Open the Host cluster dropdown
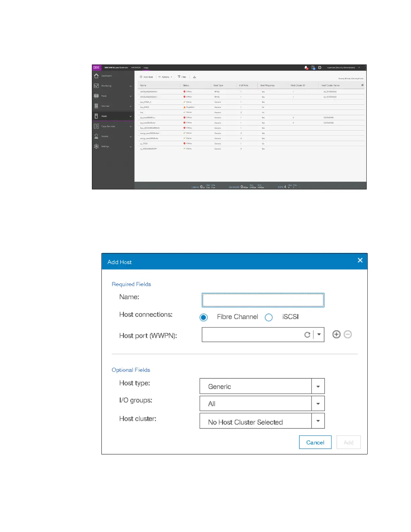This screenshot has width=411, height=532. pos(318,421)
